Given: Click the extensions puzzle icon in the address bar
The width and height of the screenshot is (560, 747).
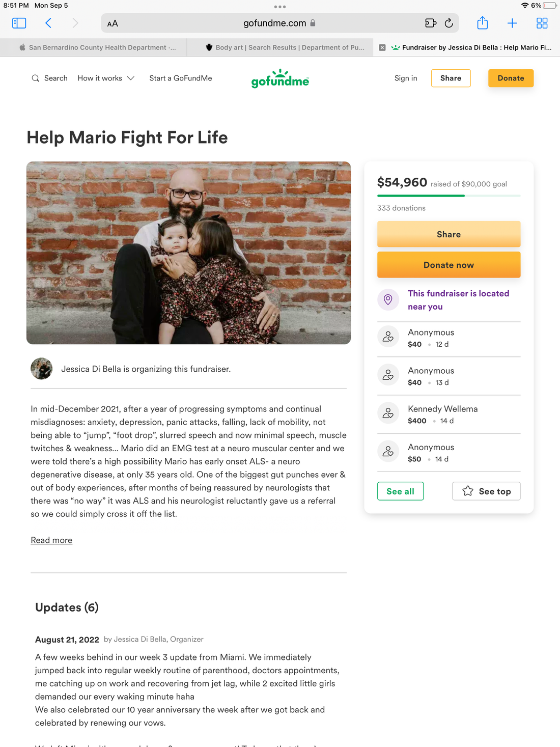Looking at the screenshot, I should coord(430,23).
